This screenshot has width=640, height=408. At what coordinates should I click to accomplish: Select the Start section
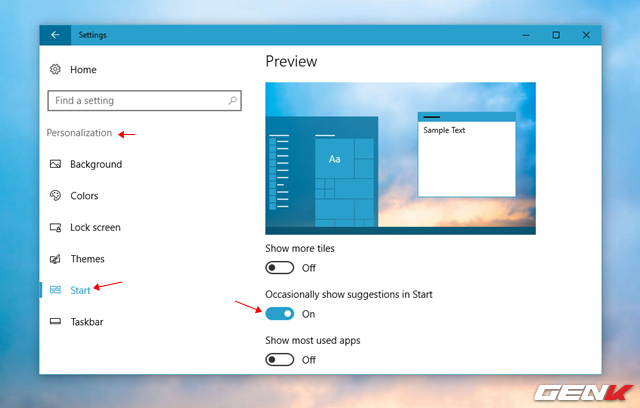click(x=80, y=290)
